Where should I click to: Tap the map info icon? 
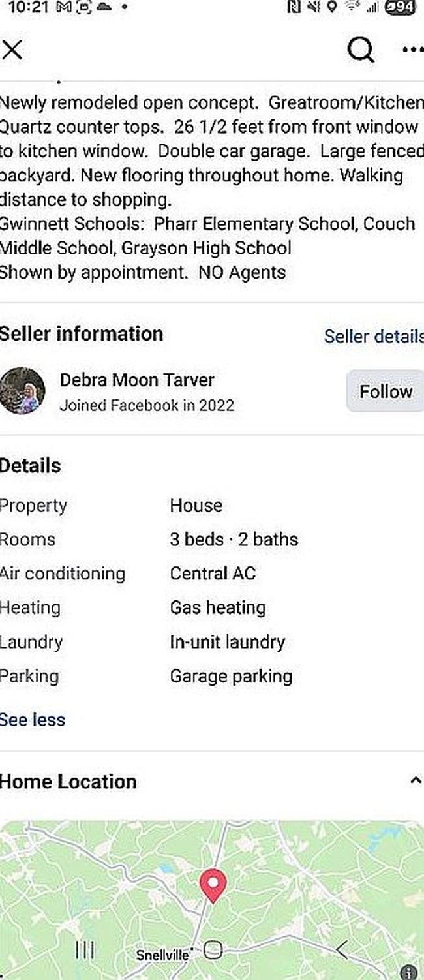409,972
